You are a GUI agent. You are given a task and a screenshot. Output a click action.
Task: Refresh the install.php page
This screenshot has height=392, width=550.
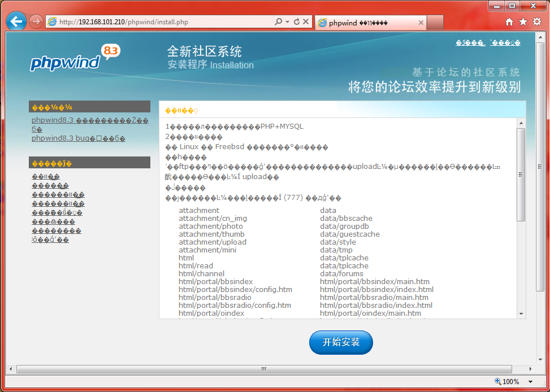(x=297, y=21)
